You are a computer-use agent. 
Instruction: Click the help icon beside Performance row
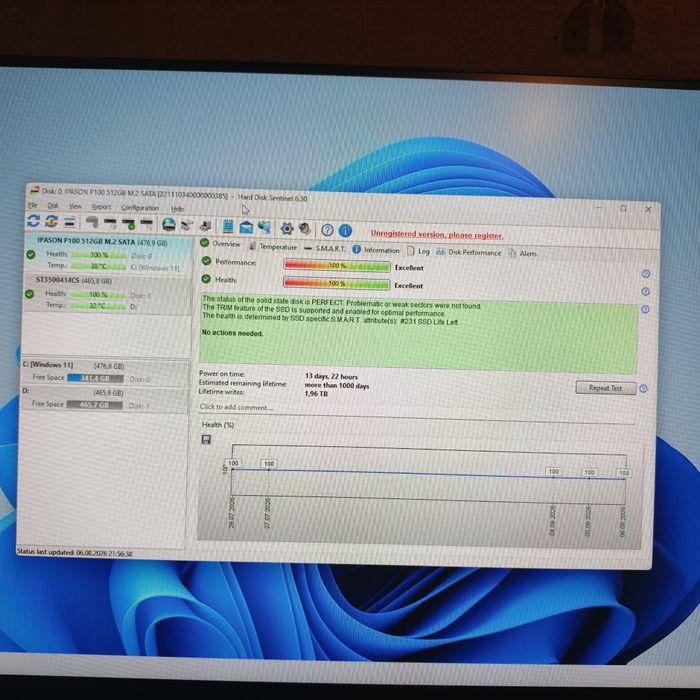tap(646, 274)
